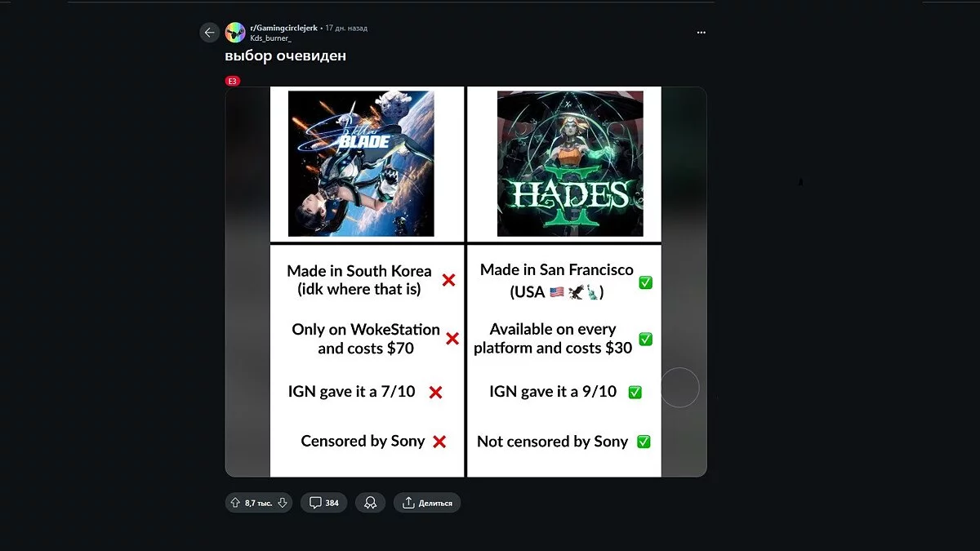980x551 pixels.
Task: Downvote the post
Action: tap(282, 503)
